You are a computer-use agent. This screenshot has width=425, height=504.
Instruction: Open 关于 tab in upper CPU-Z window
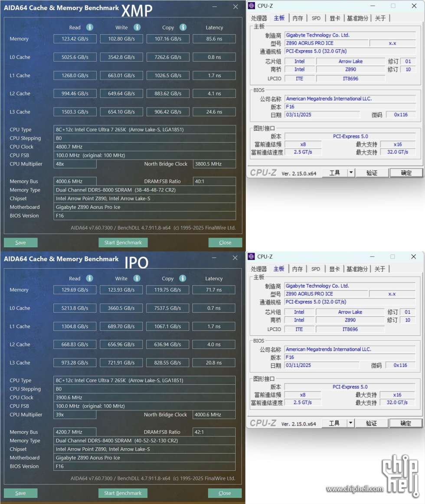380,18
